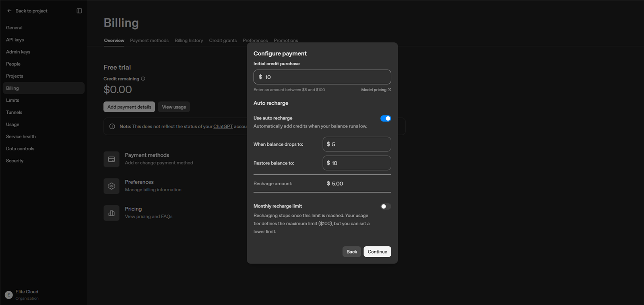Select Data controls in the sidebar
The image size is (644, 305).
click(x=43, y=148)
